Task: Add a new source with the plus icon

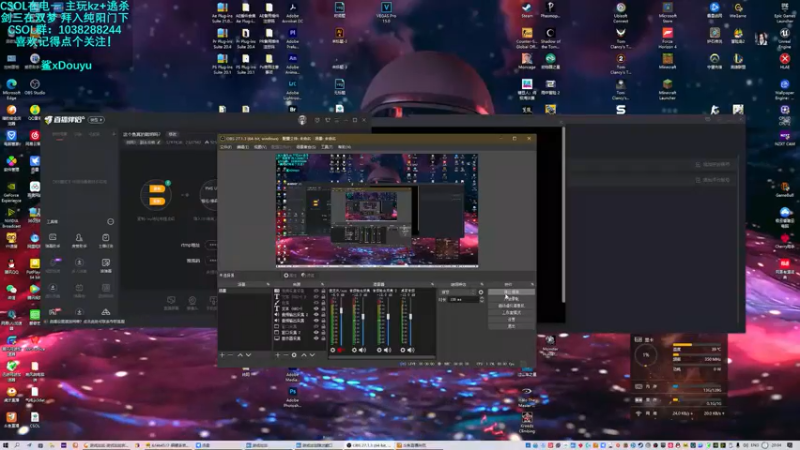Action: click(x=277, y=355)
